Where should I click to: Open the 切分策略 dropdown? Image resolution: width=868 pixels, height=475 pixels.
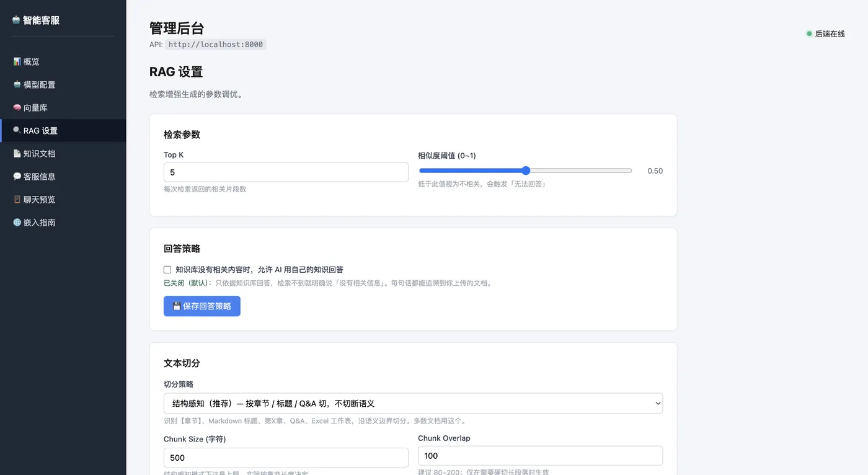413,403
